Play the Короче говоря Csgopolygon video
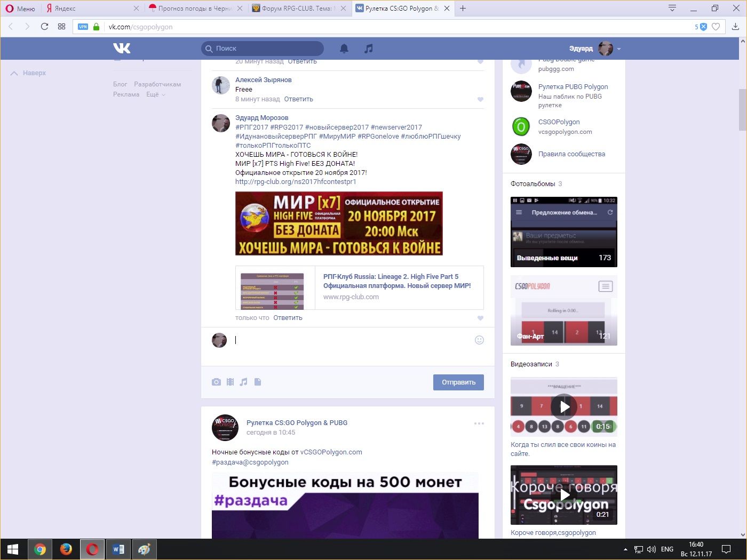 click(564, 495)
